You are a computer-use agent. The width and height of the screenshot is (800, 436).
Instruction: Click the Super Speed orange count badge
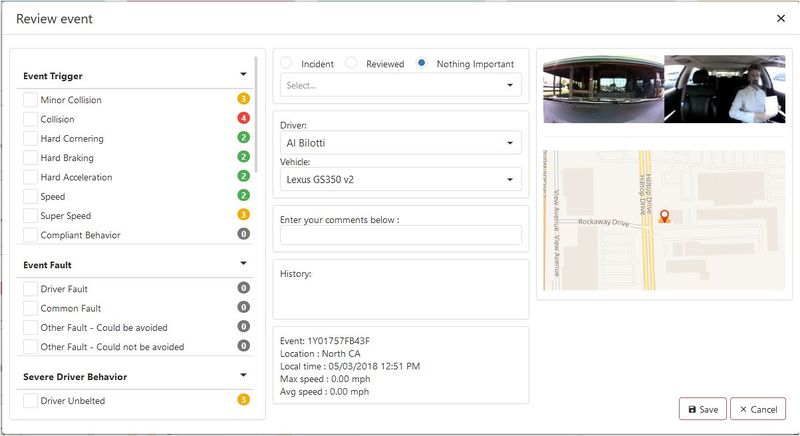[x=243, y=215]
